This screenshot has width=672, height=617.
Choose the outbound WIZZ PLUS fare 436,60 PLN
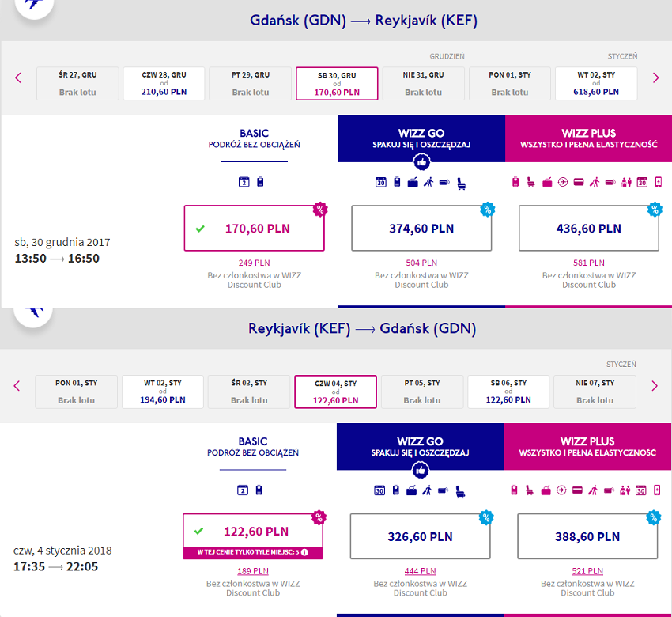pos(589,228)
